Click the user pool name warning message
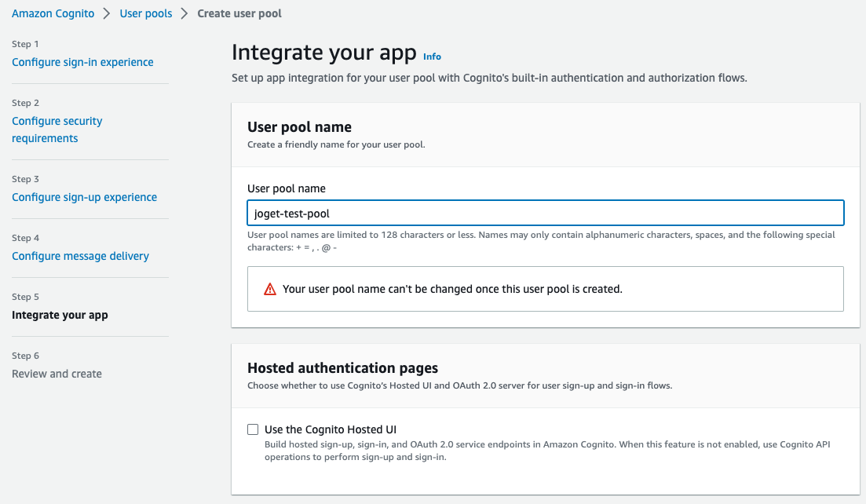 (452, 289)
